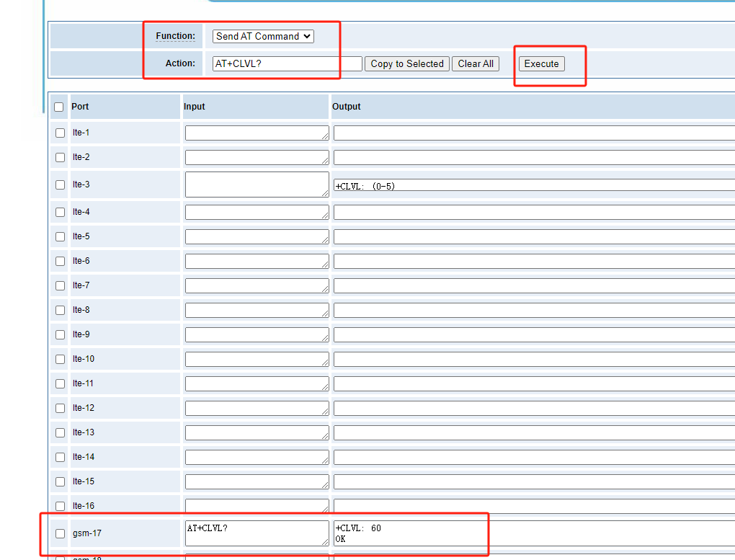Image resolution: width=735 pixels, height=560 pixels.
Task: Tick the lte-12 port checkbox
Action: [60, 408]
